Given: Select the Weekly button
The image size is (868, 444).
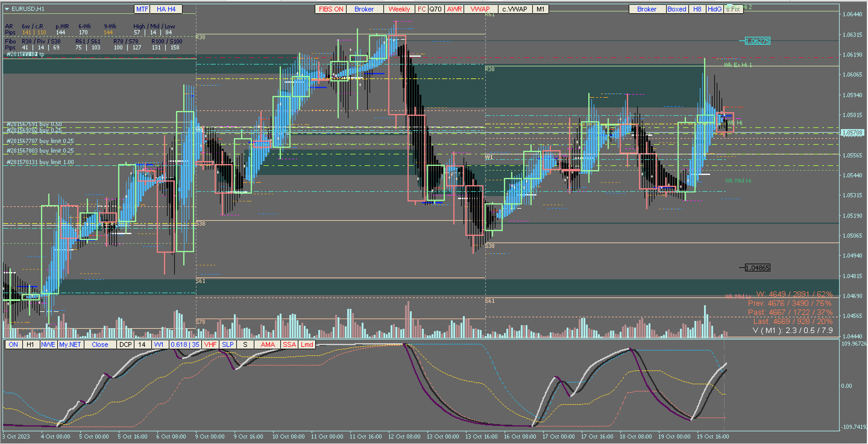Looking at the screenshot, I should point(399,9).
